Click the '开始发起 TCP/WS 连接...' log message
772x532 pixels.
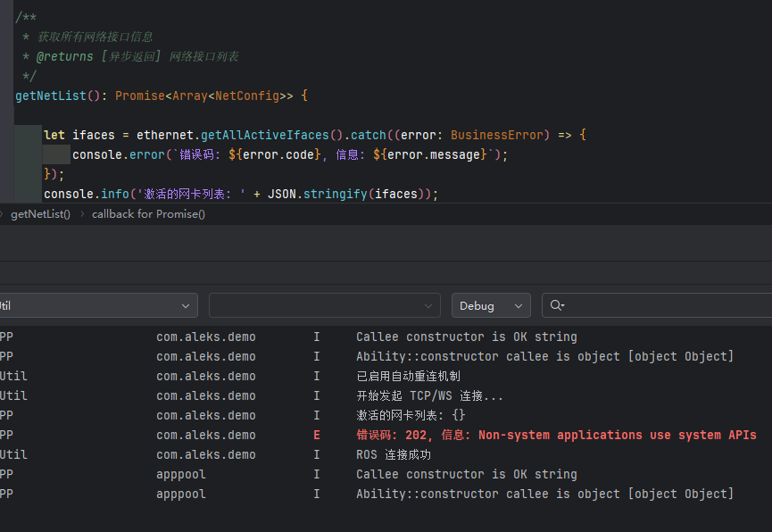[x=429, y=396]
